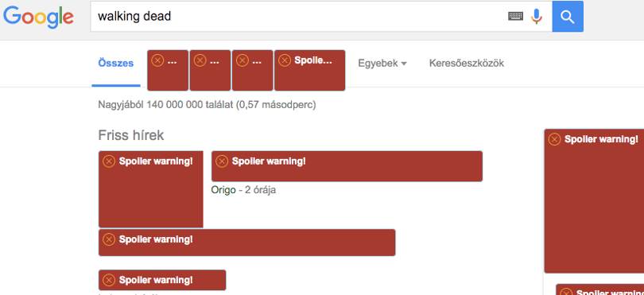Dismiss the third spoiler-blocked tab
Screen dimensions: 644x295
[242, 60]
